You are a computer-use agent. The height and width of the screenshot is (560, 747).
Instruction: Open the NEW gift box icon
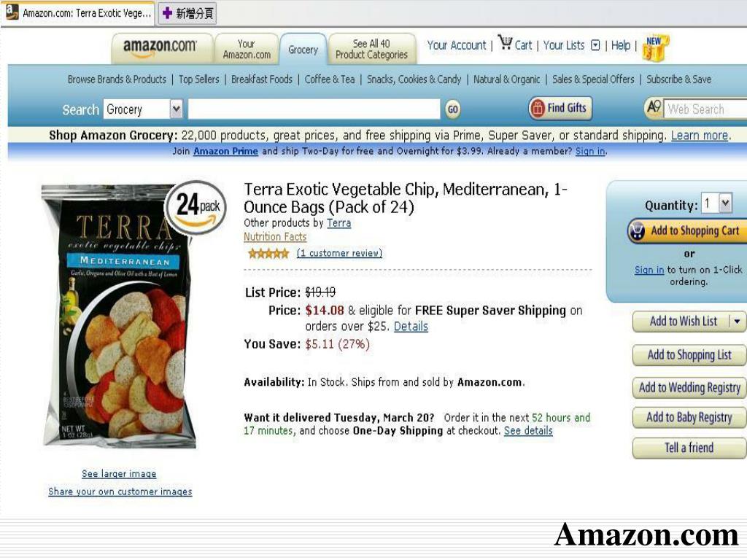[x=656, y=47]
